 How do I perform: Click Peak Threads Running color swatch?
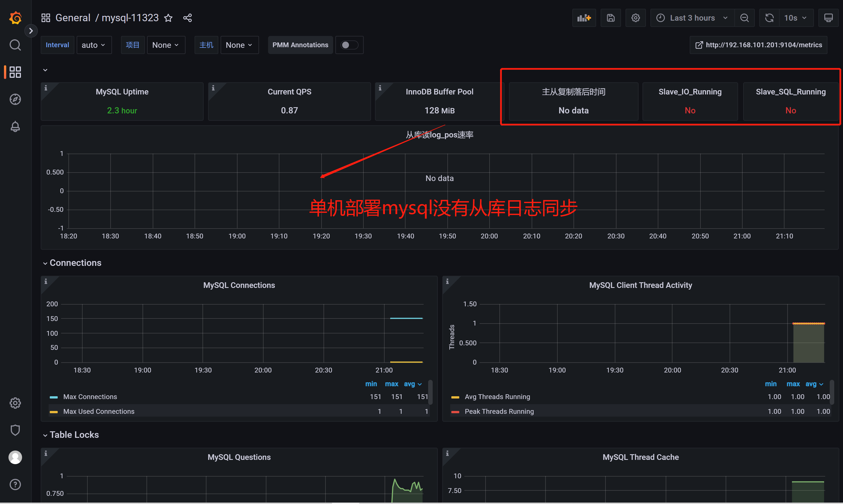point(455,412)
